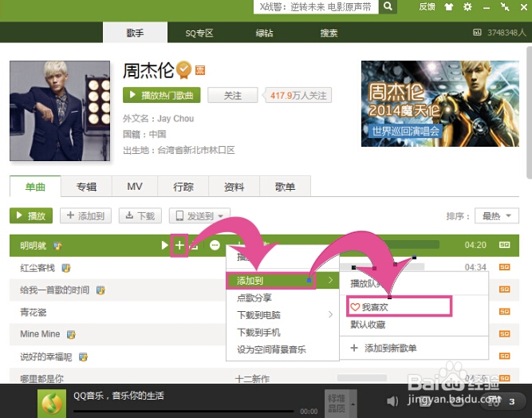The image size is (532, 418).
Task: Click the 反馈 feedback link
Action: [427, 7]
